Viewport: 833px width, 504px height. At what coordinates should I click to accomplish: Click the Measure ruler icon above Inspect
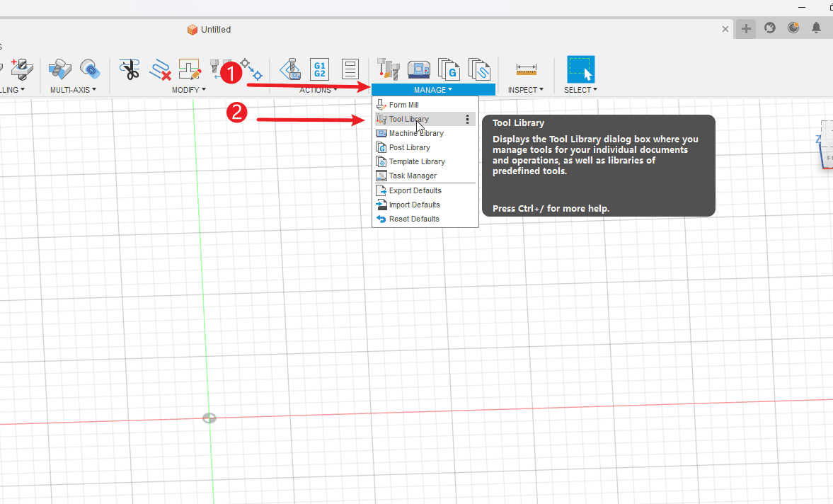tap(526, 69)
